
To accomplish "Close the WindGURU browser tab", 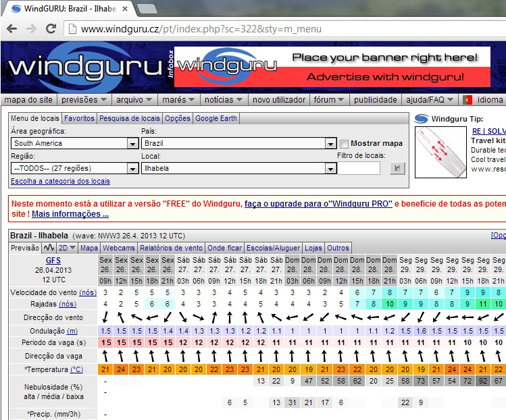I will point(125,9).
